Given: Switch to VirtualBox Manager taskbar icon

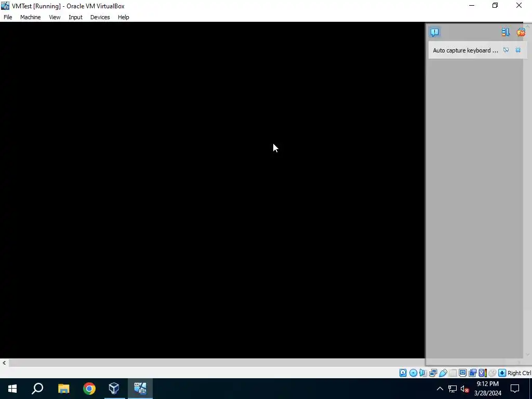Looking at the screenshot, I should click(114, 389).
